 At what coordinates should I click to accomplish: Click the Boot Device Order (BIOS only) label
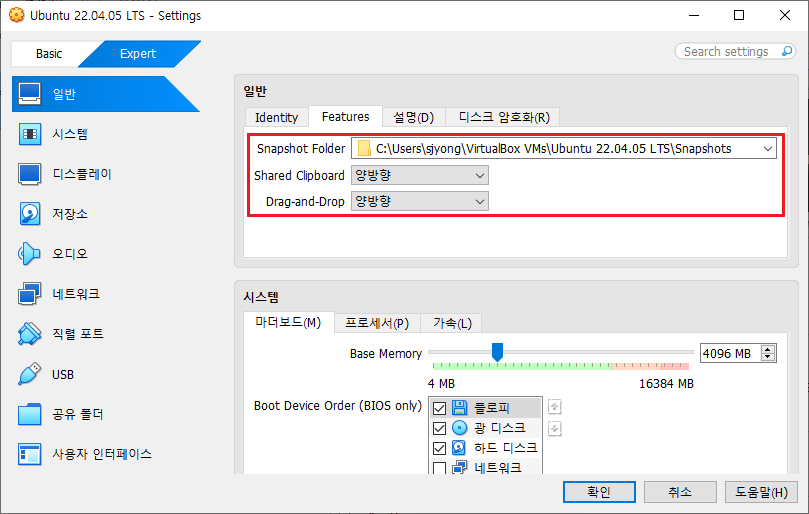tap(338, 406)
